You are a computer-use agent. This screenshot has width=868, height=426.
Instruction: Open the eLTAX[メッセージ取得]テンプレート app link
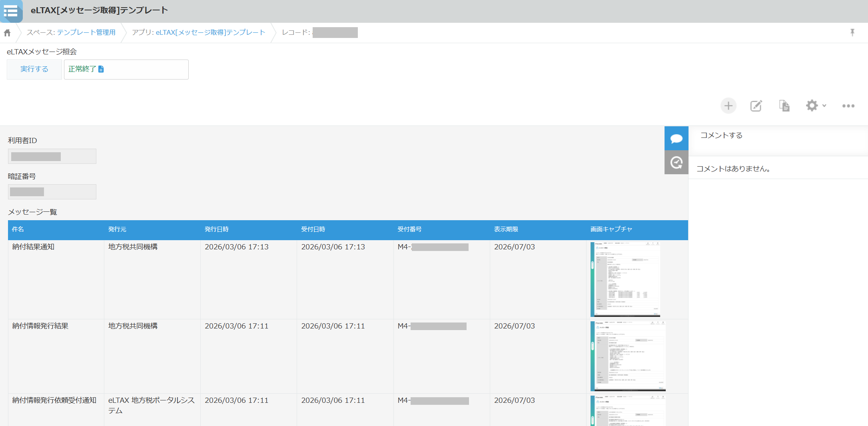click(x=210, y=32)
